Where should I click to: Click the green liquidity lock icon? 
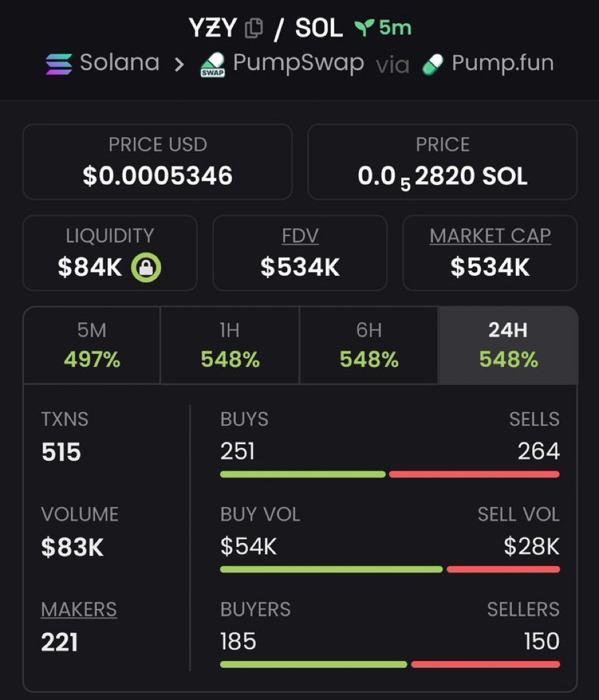click(x=146, y=268)
